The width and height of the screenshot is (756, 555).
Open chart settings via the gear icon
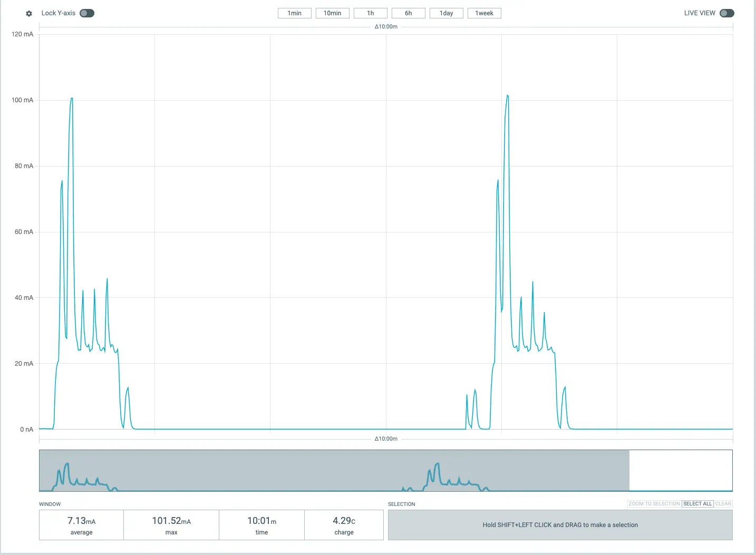29,13
